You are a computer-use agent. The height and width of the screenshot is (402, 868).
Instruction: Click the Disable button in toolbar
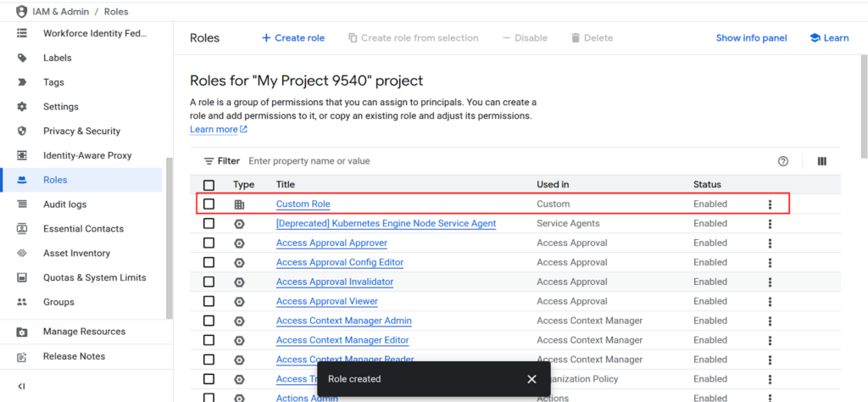(x=525, y=37)
